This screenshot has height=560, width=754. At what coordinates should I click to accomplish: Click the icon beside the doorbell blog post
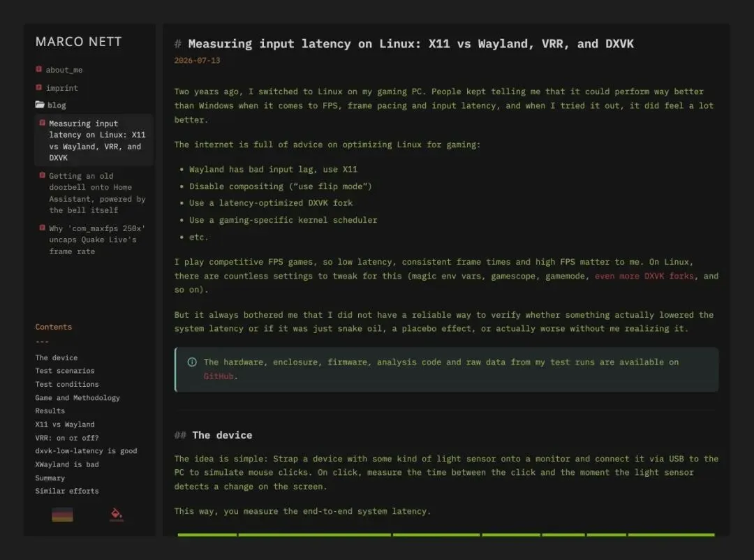point(43,175)
